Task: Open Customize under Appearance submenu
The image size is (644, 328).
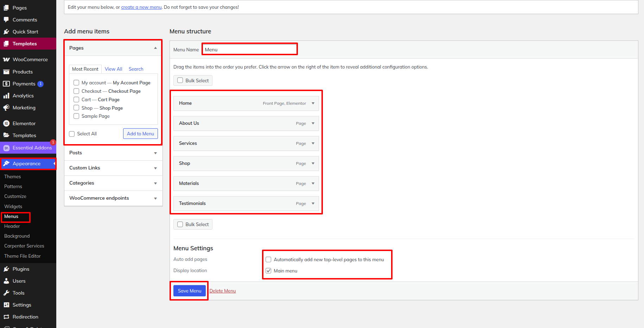Action: 15,196
